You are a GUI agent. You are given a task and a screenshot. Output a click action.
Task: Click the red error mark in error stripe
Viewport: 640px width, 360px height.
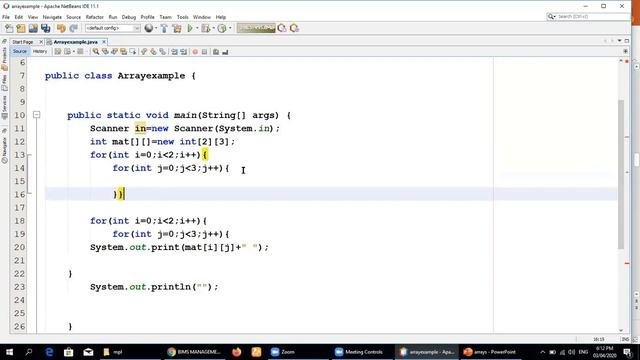[627, 263]
